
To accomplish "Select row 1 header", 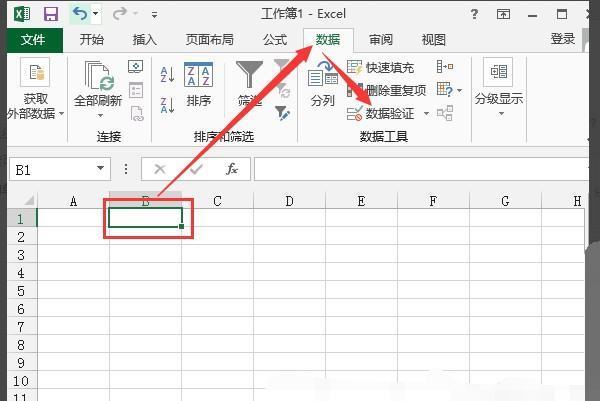I will pyautogui.click(x=22, y=218).
